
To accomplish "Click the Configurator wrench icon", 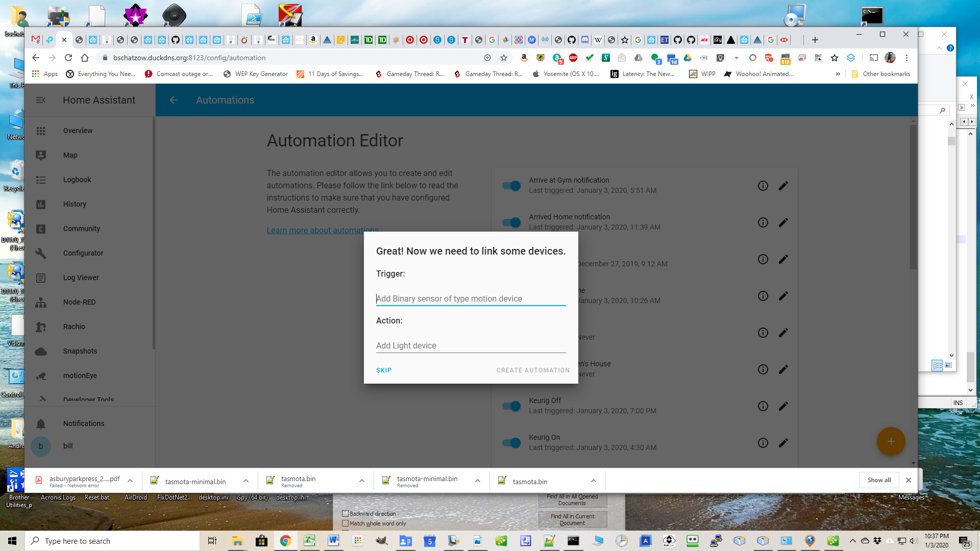I will coord(41,254).
